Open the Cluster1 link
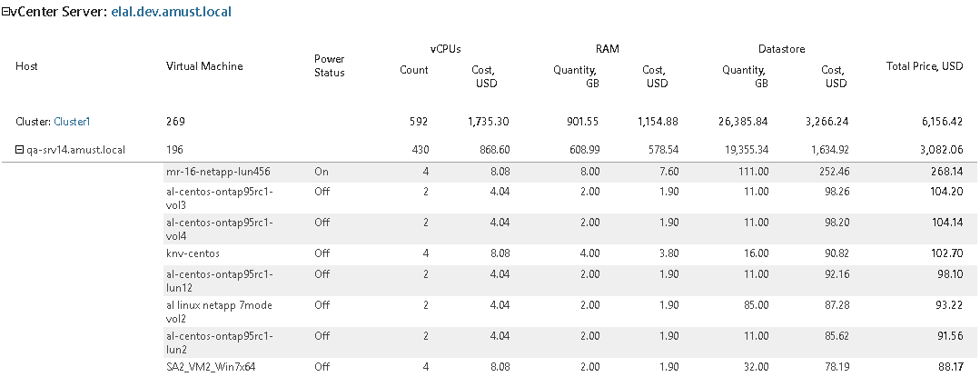 click(x=72, y=122)
